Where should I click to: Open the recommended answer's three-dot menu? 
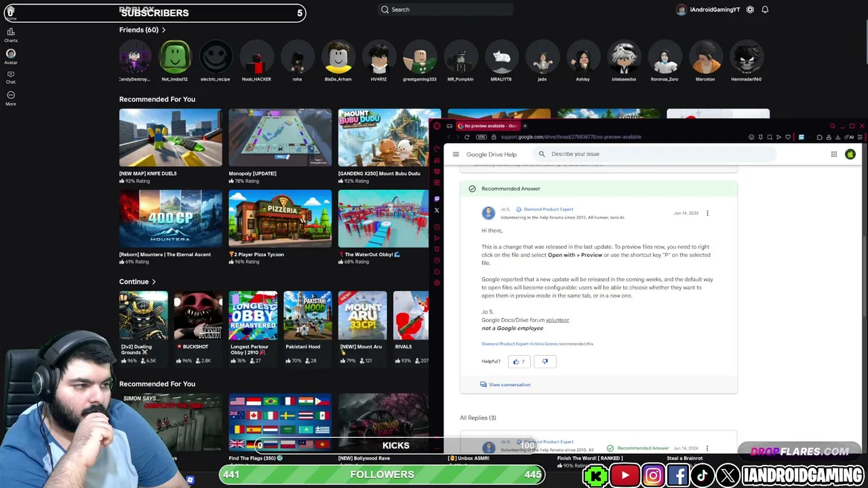[x=707, y=213]
